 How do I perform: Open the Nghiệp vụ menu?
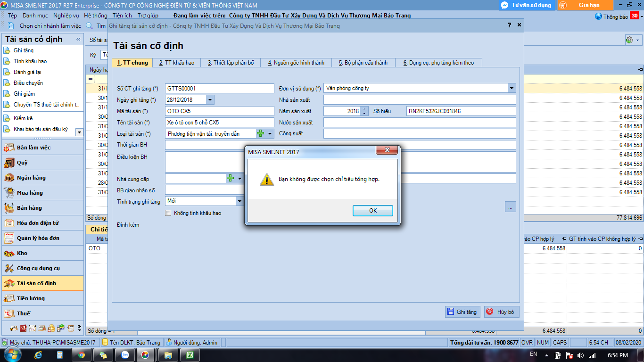click(66, 16)
